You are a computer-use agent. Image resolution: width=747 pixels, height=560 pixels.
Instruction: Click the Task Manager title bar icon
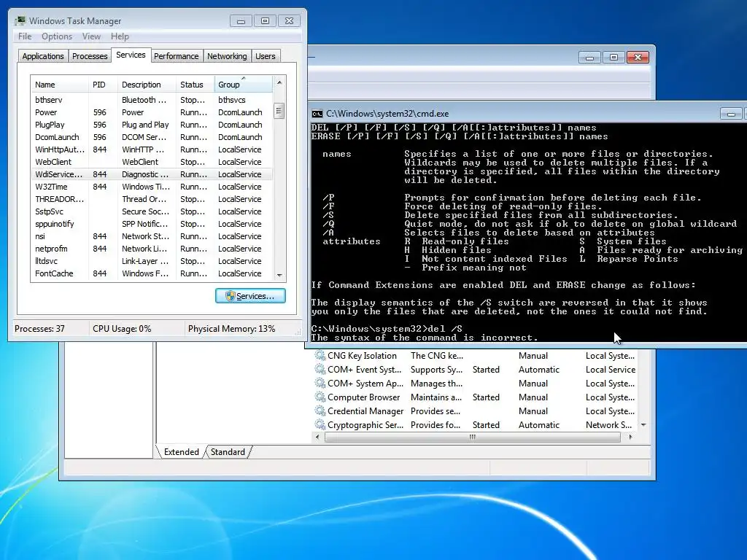coord(20,21)
